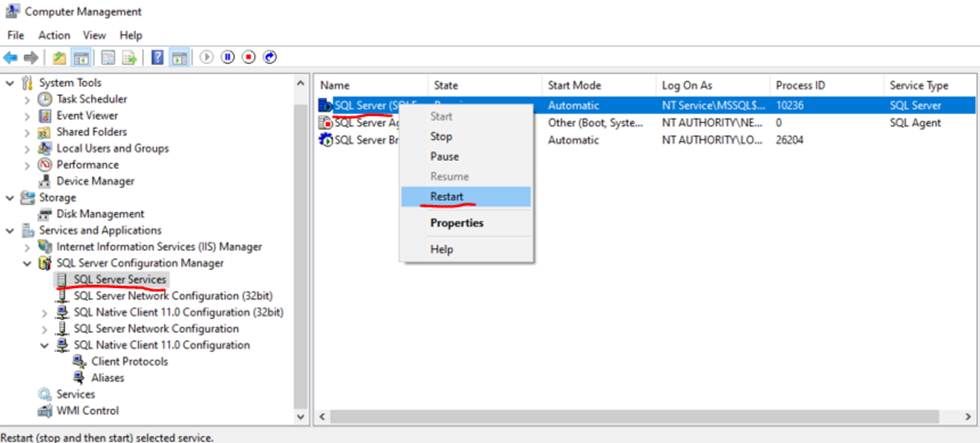Click the SQL Agent service type cell
The image size is (980, 443).
[x=915, y=123]
